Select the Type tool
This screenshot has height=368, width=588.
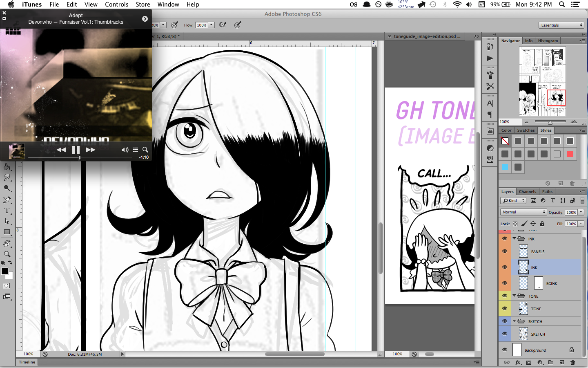coord(7,211)
